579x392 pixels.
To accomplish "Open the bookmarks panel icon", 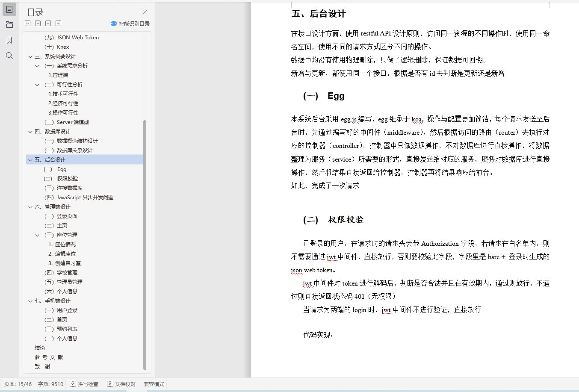I will click(x=9, y=40).
